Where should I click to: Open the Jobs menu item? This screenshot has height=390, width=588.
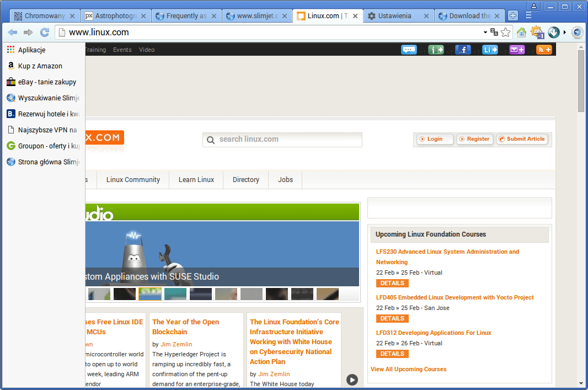(285, 180)
